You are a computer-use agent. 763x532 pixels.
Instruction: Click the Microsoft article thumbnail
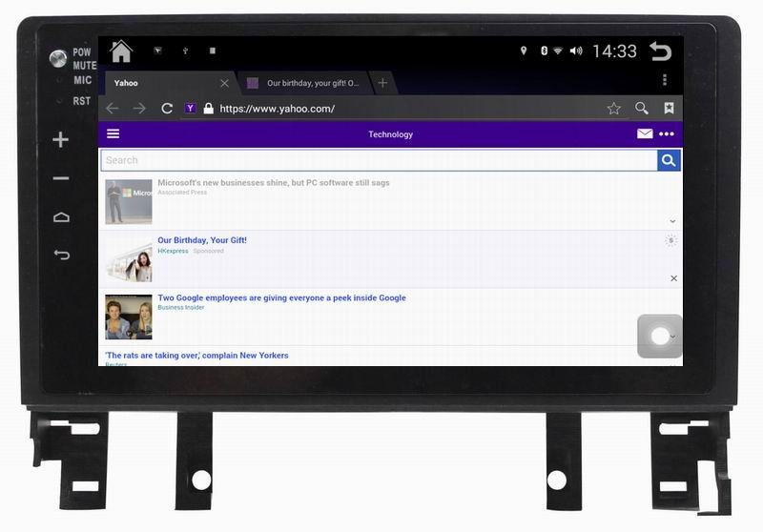tap(129, 202)
